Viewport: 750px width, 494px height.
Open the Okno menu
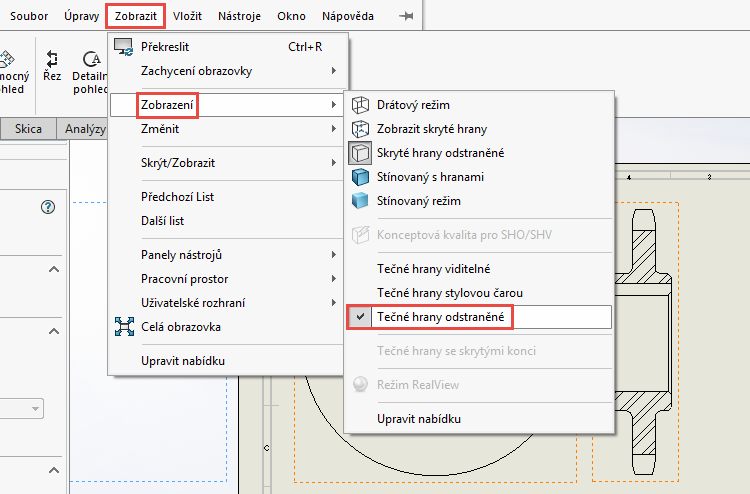tap(291, 16)
